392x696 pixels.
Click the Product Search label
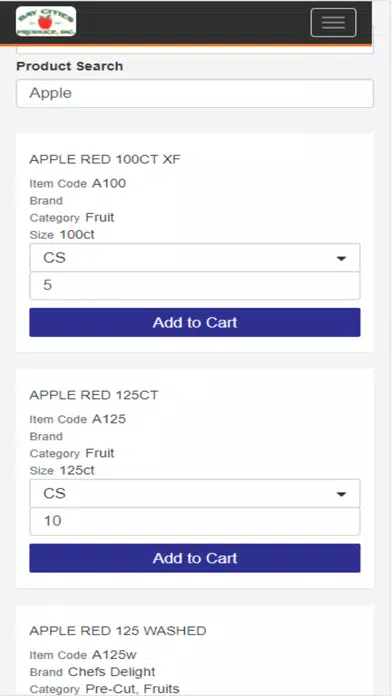[70, 66]
